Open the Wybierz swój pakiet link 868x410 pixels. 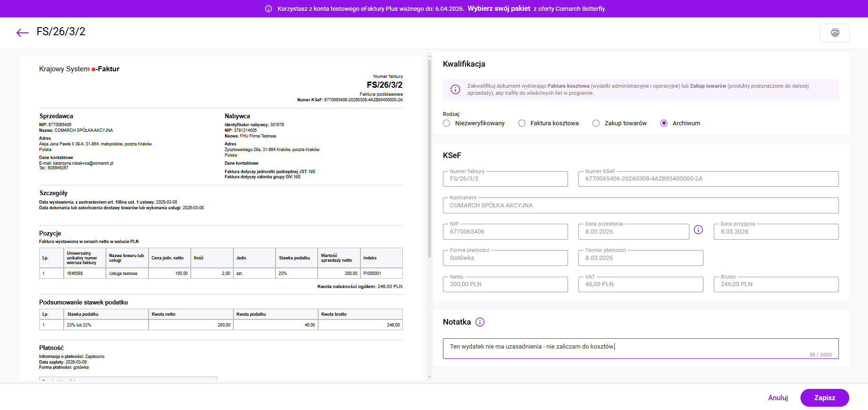tap(499, 8)
